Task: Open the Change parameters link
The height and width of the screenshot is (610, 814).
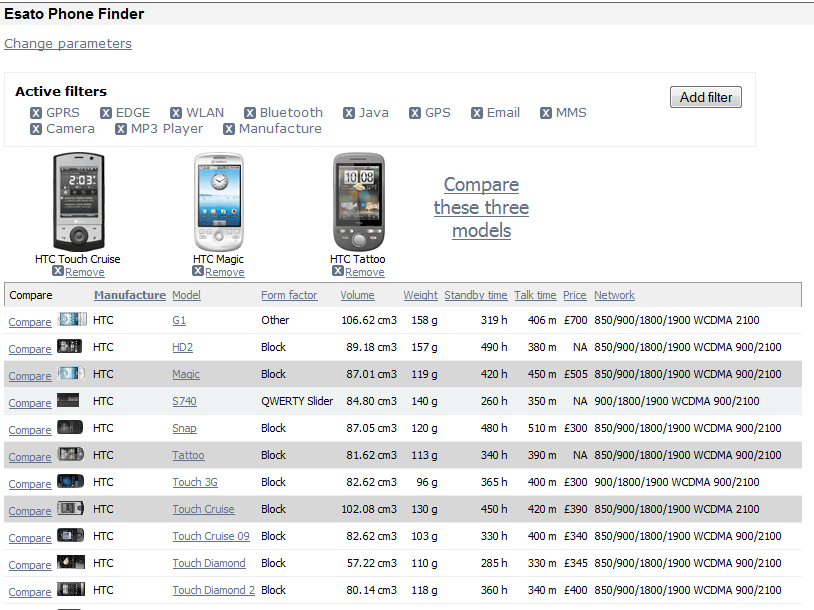Action: pos(68,44)
